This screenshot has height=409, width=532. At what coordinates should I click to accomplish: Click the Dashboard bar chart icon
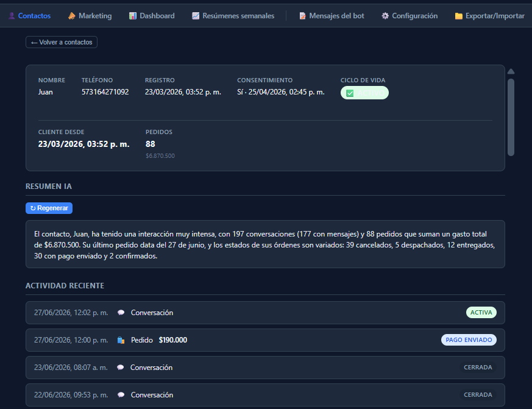pyautogui.click(x=133, y=16)
